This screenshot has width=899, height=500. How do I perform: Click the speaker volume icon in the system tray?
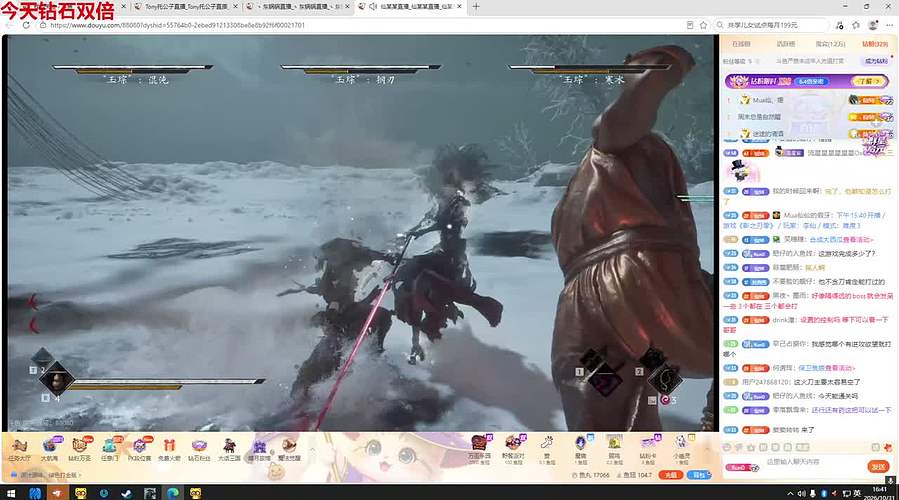(802, 493)
